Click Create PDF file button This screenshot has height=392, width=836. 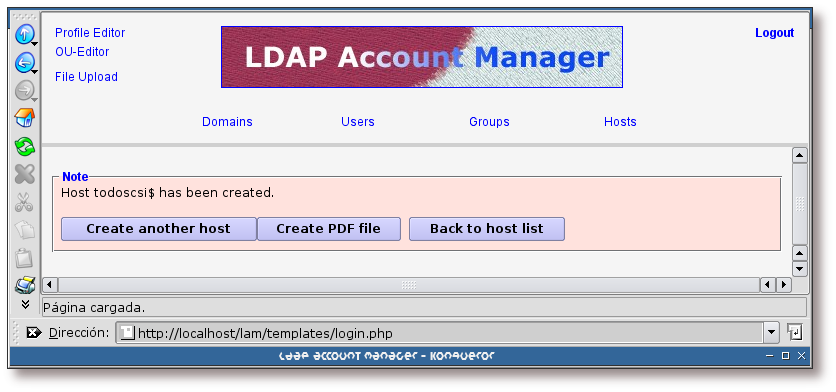click(328, 229)
